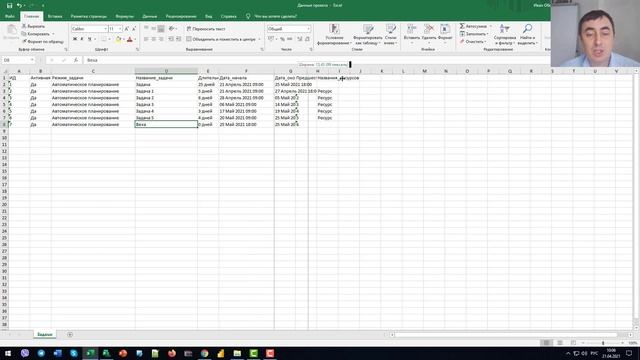Switch to the Данные tab
Image resolution: width=640 pixels, height=360 pixels.
(149, 16)
